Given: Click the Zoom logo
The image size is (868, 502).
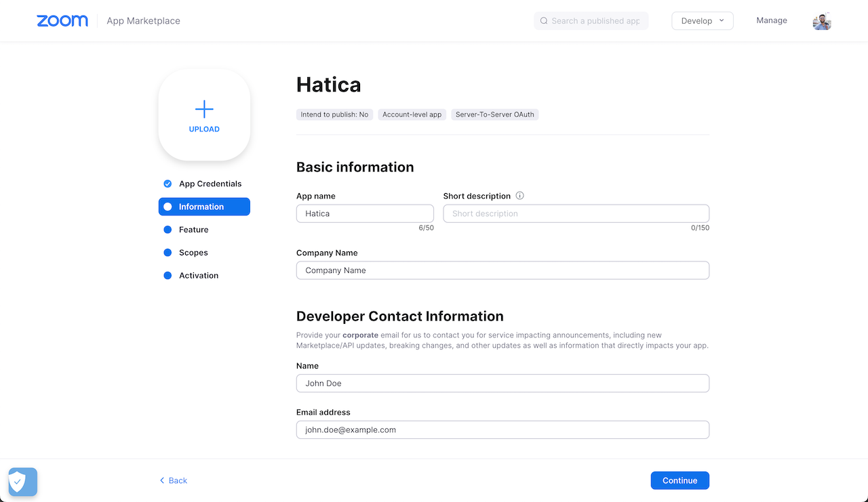Looking at the screenshot, I should click(62, 21).
